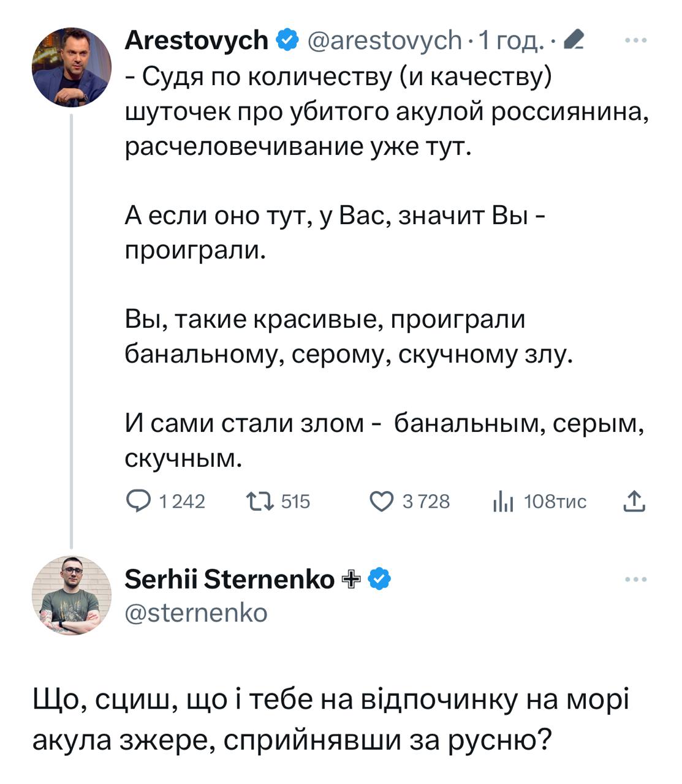Visit the @sternenko handle link
This screenshot has height=784, width=682.
pos(196,612)
